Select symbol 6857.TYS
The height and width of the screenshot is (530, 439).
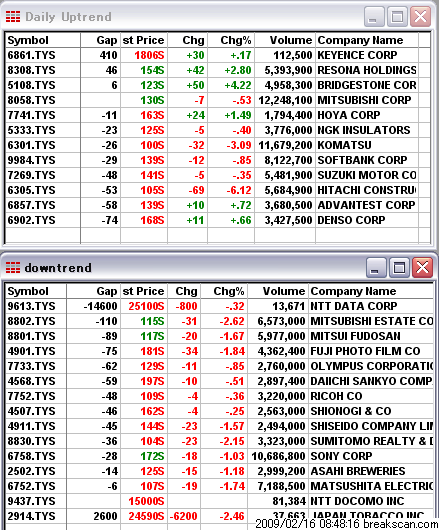(x=31, y=205)
